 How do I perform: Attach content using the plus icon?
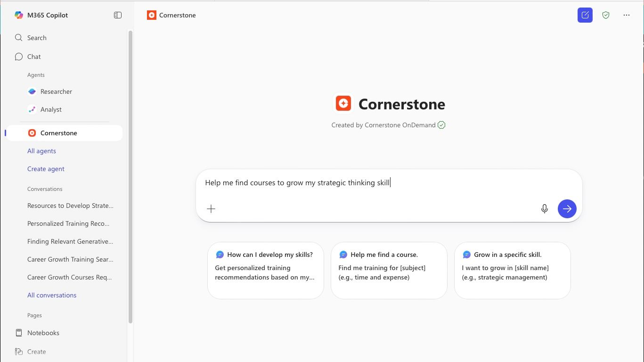coord(211,208)
